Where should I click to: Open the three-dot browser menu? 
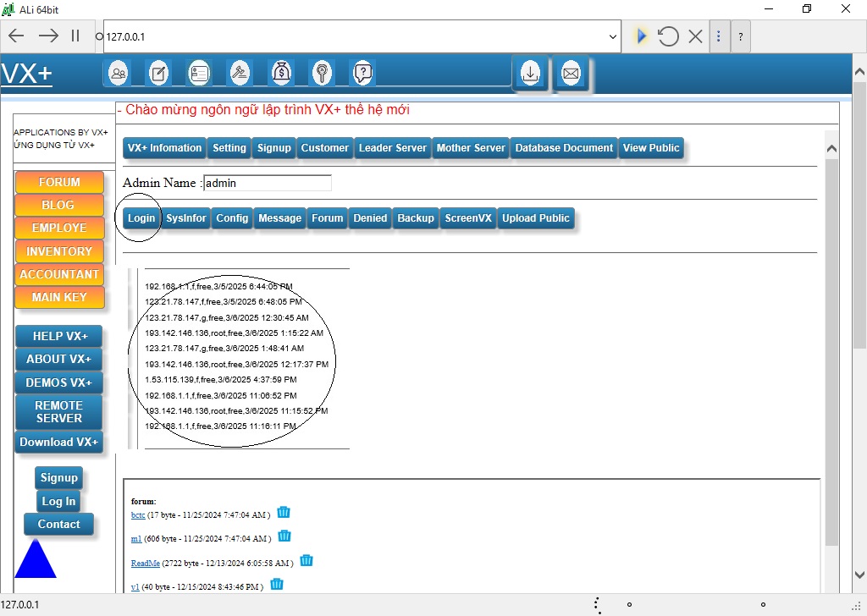[719, 36]
